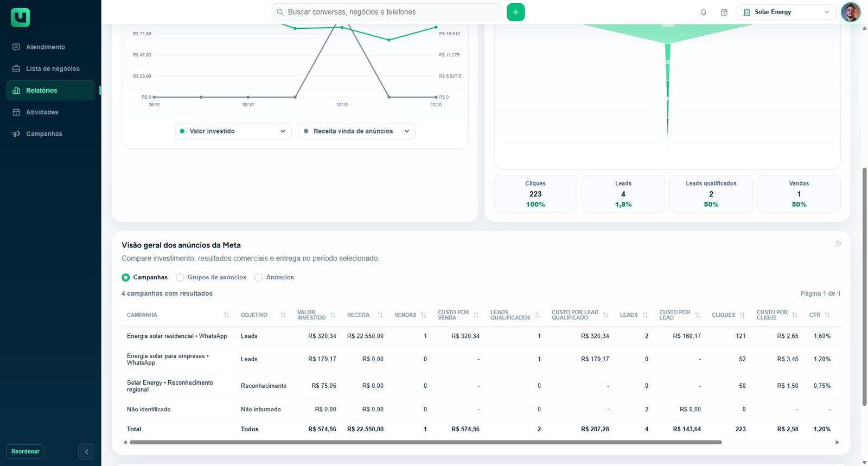
Task: Open the calendar icon in the header
Action: [724, 12]
